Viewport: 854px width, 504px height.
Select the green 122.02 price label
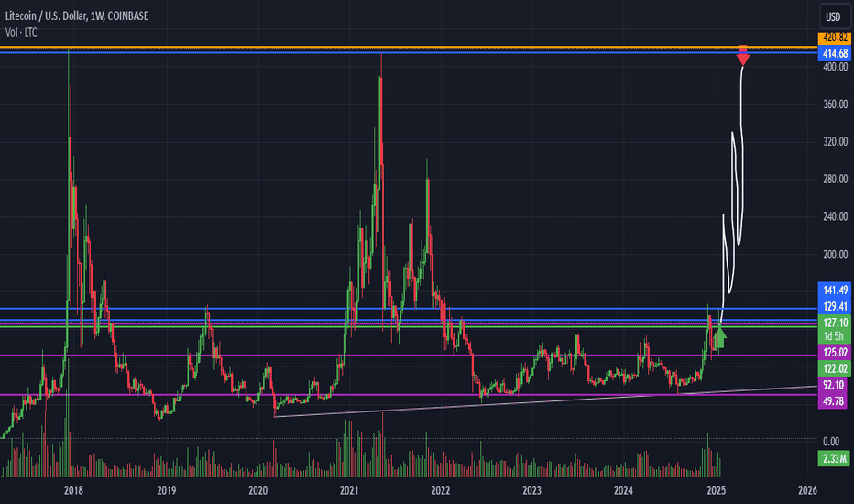click(835, 368)
